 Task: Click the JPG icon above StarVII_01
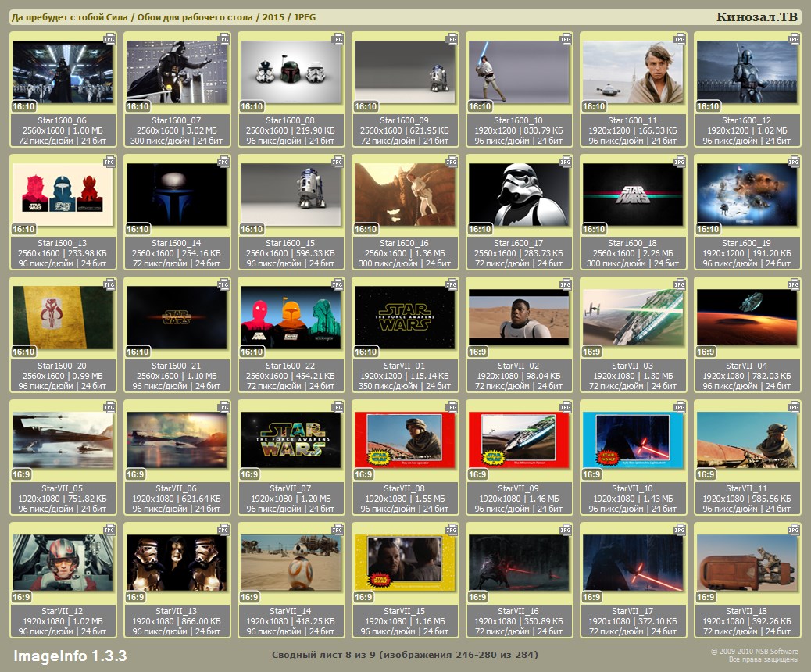pyautogui.click(x=452, y=284)
